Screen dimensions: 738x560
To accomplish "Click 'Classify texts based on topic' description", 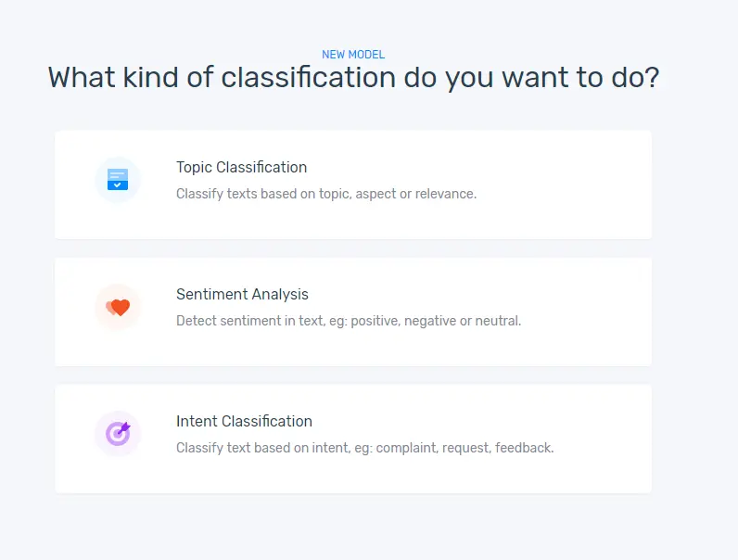I will [325, 195].
